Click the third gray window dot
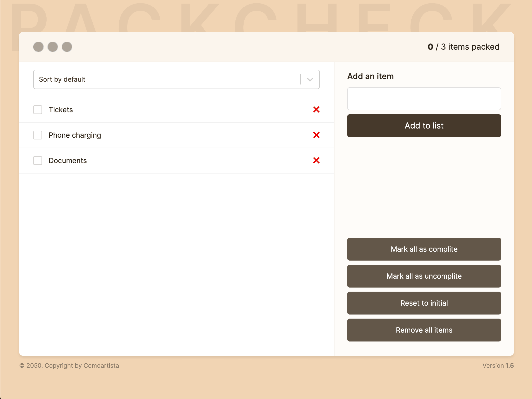This screenshot has height=399, width=532. pyautogui.click(x=67, y=47)
